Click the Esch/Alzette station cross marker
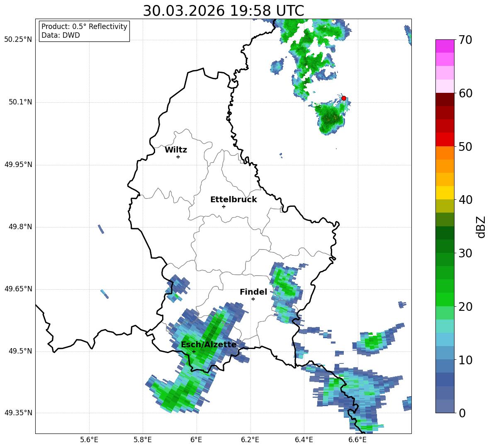 194,351
